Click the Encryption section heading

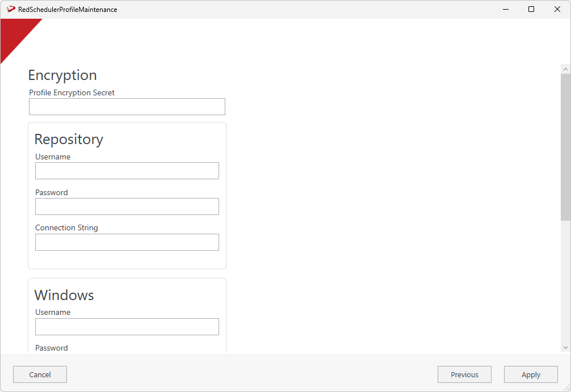62,75
